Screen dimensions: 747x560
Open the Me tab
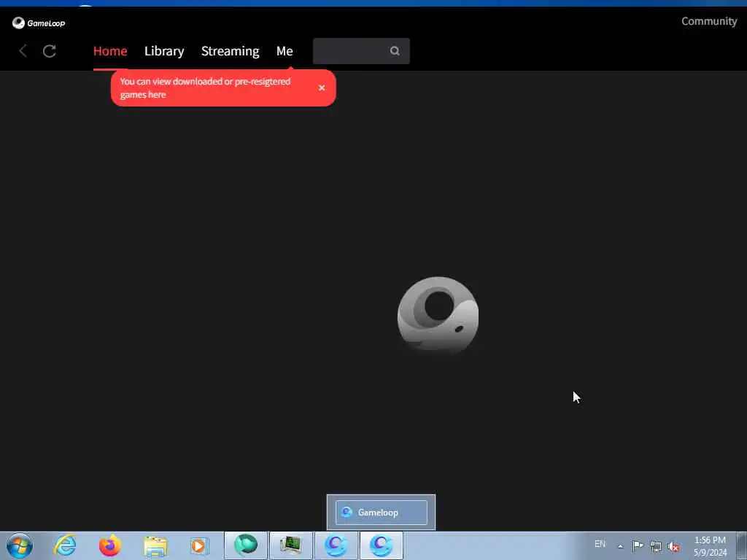285,51
